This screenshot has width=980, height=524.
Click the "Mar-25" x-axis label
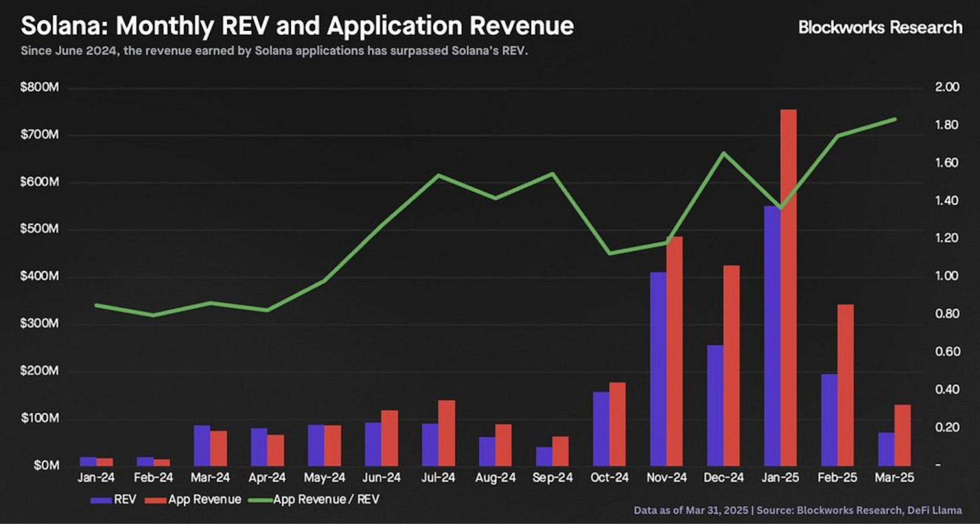click(894, 477)
